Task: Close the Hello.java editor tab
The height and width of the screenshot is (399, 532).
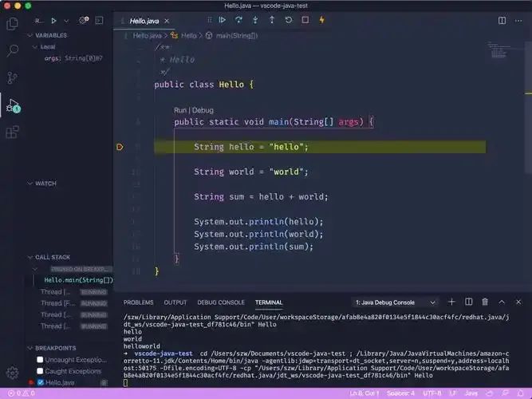Action: coord(167,21)
